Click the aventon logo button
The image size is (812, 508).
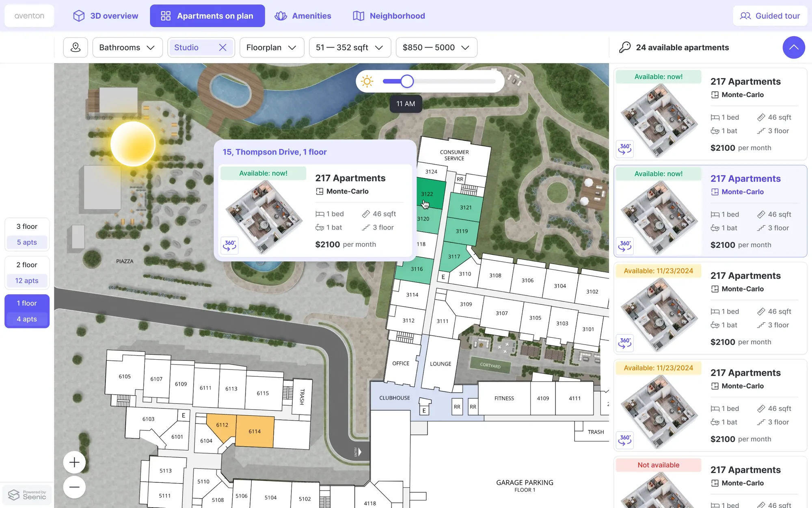click(29, 16)
